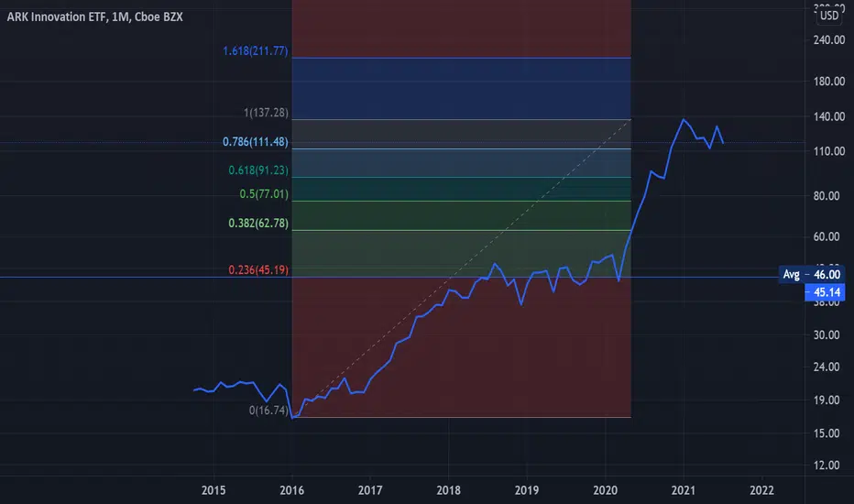Click the 0.5(77.01) retracement label
This screenshot has height=504, width=854.
click(264, 194)
